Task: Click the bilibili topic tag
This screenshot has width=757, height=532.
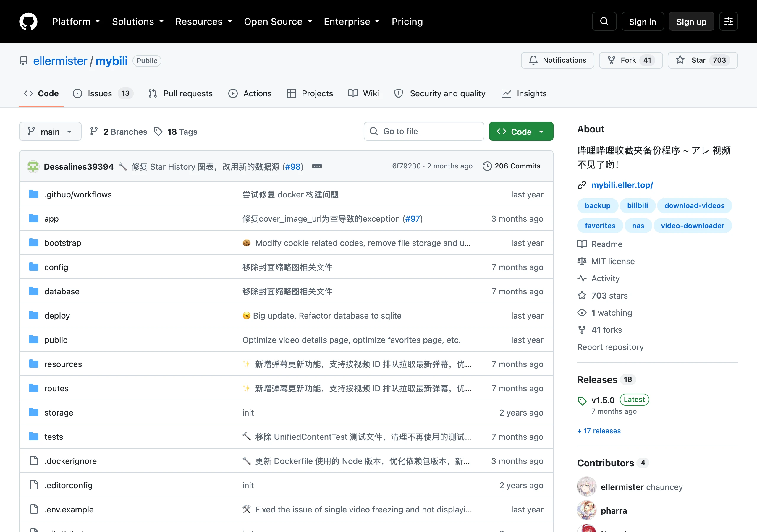Action: 637,206
